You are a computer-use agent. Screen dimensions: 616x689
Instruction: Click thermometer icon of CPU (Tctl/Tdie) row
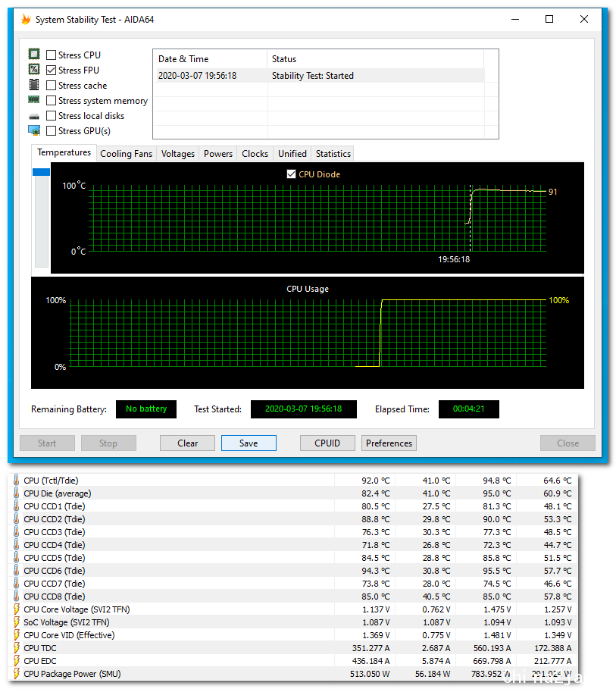click(16, 480)
